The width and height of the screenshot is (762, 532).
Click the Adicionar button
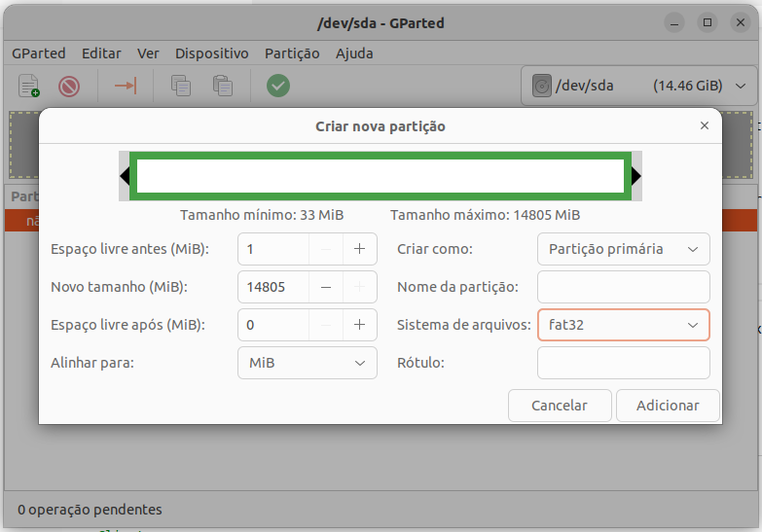[668, 406]
